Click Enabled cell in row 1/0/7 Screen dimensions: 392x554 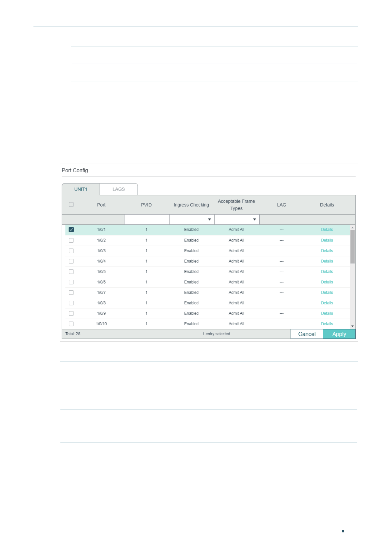click(x=191, y=292)
